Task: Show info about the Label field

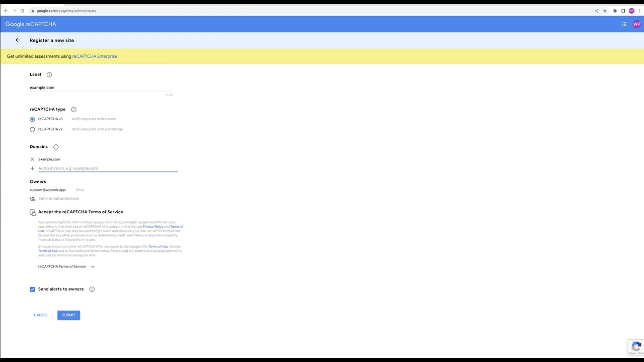Action: [49, 74]
